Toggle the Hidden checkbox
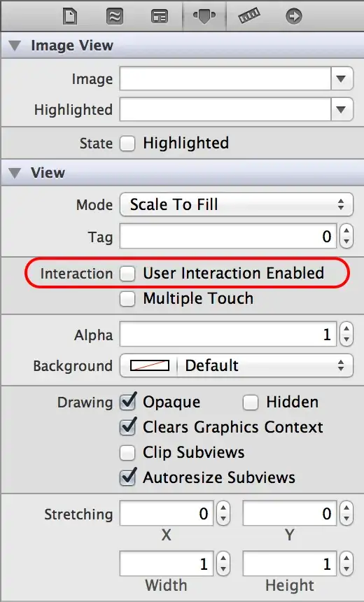 pyautogui.click(x=251, y=402)
